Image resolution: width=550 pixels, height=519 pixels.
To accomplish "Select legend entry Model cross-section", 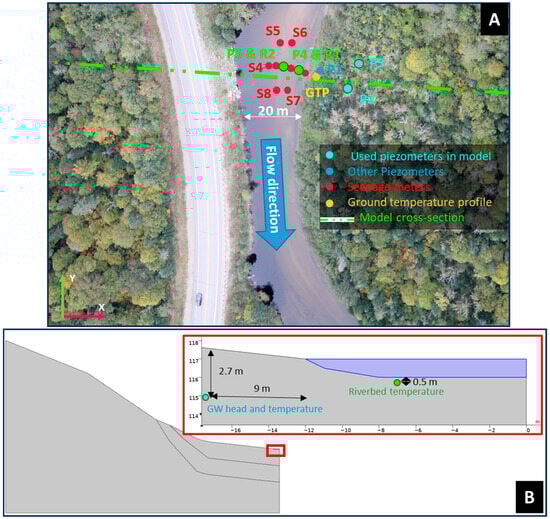I will 412,218.
